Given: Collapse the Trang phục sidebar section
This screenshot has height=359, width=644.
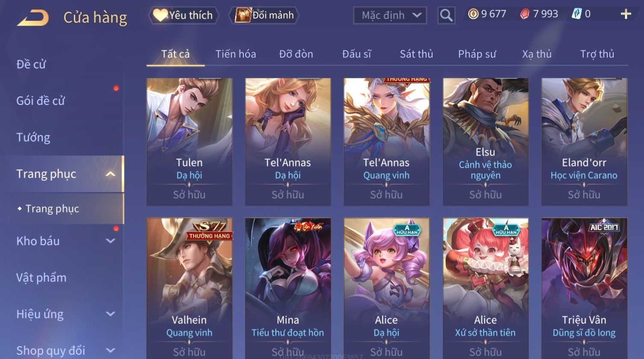Looking at the screenshot, I should click(110, 174).
